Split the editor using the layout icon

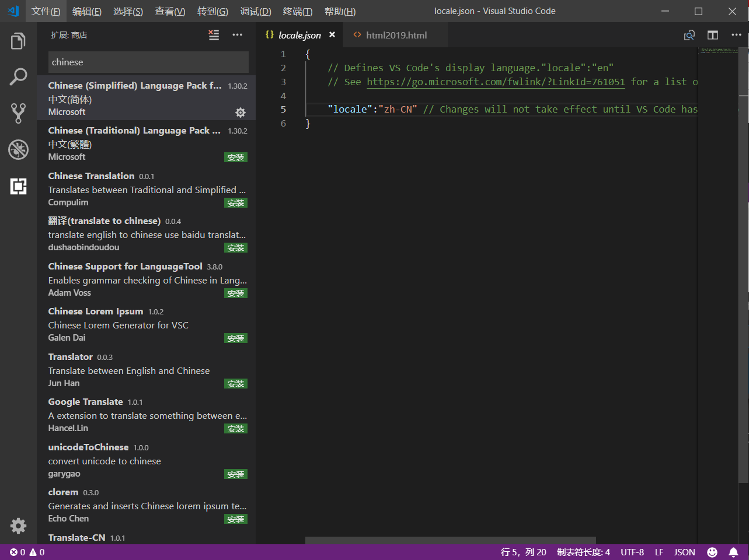(x=712, y=35)
